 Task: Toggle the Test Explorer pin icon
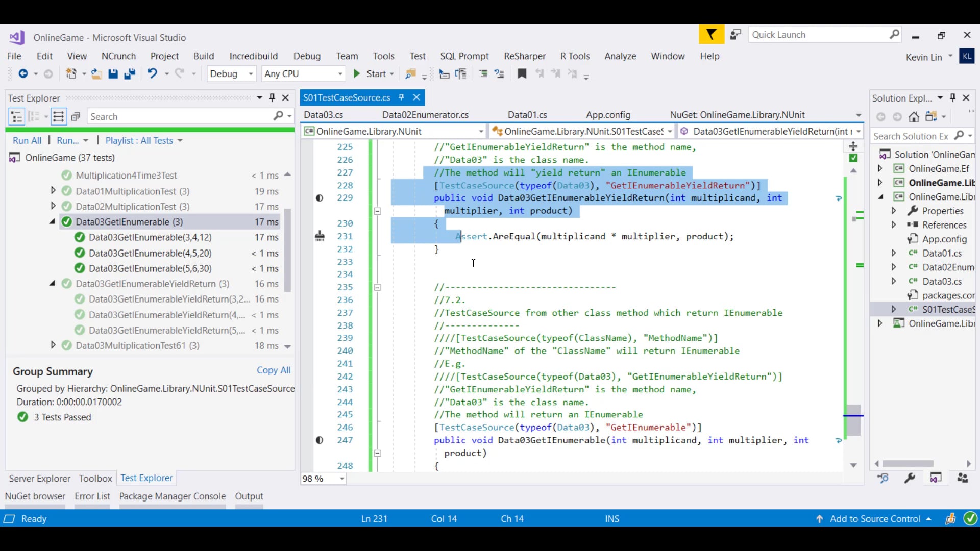point(272,97)
